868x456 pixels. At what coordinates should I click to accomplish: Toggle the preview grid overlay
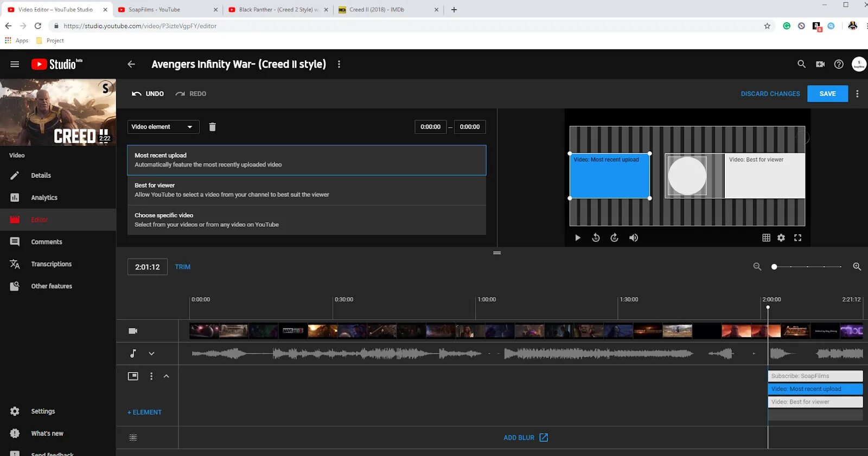(x=766, y=238)
